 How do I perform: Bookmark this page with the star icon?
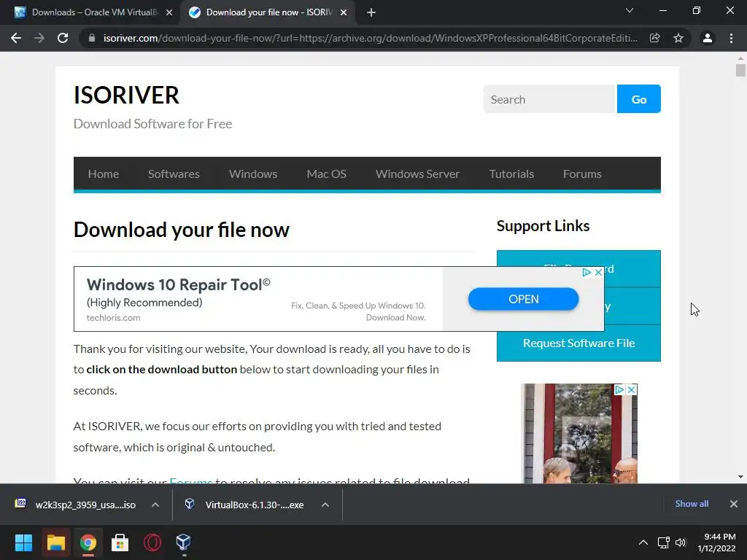click(678, 38)
